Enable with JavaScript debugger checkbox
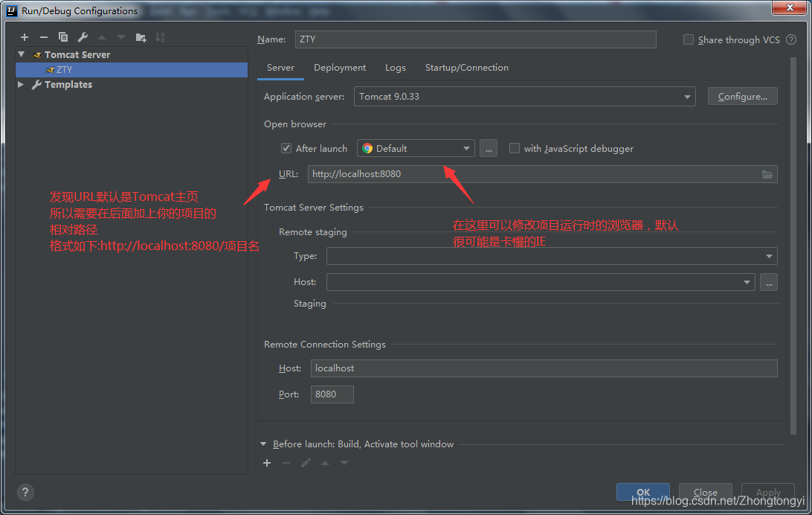This screenshot has width=812, height=515. click(x=515, y=148)
